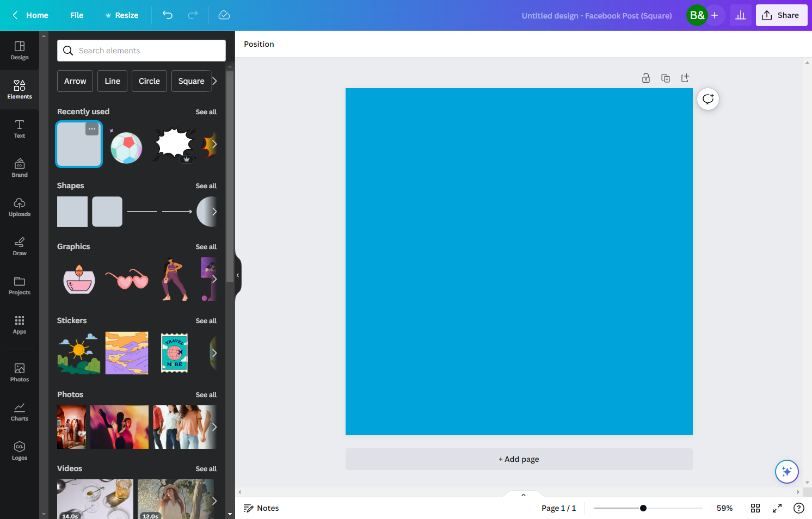
Task: Expand more shape suggestion chips arrow
Action: [x=214, y=81]
